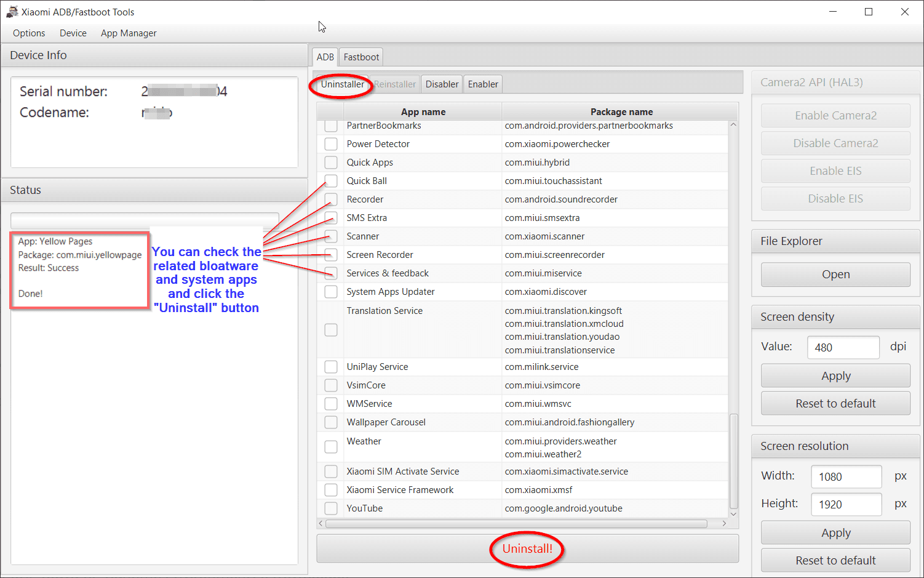Check the Xiaomi Service Framework checkbox
Viewport: 924px width, 578px height.
[331, 490]
